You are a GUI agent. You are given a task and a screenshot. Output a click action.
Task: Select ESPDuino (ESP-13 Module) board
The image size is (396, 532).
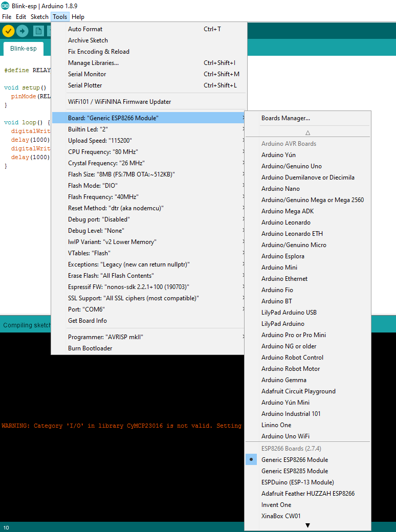[308, 482]
